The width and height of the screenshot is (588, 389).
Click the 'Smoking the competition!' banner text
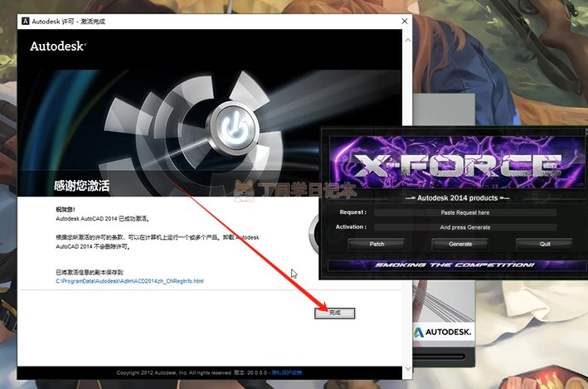click(x=454, y=265)
